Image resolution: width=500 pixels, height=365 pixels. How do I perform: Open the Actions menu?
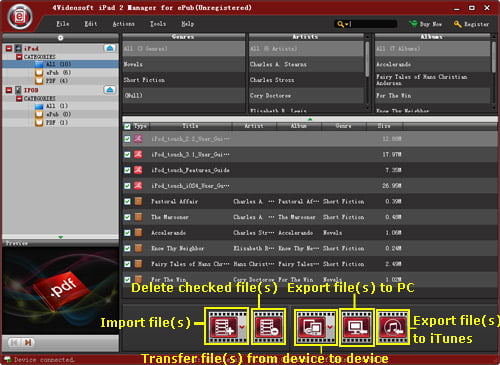coord(124,24)
